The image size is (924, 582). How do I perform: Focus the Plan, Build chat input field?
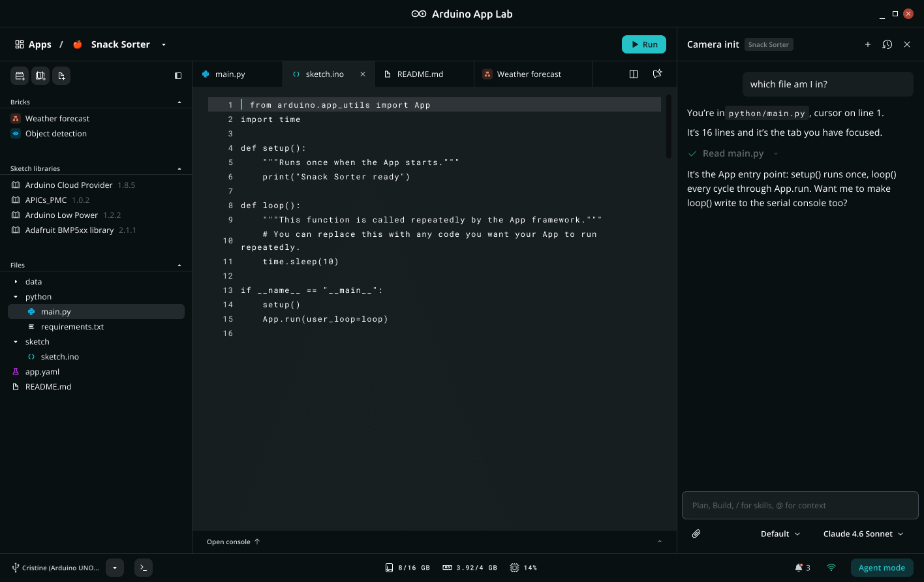tap(800, 505)
